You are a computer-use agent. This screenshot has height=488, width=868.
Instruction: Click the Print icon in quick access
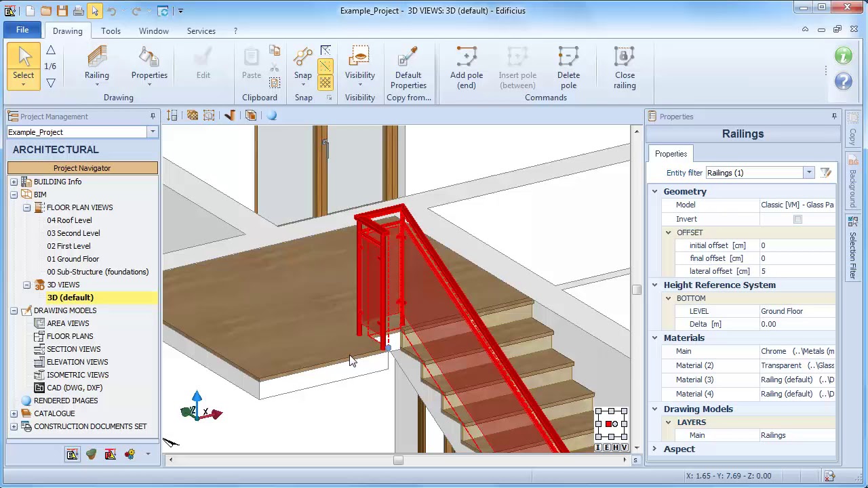point(79,11)
